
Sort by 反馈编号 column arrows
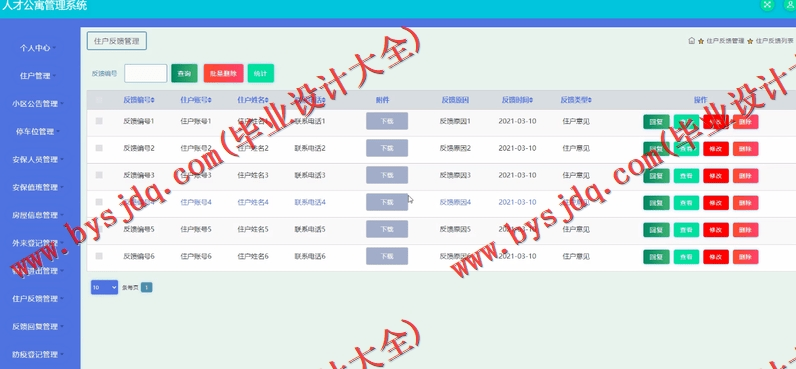pyautogui.click(x=153, y=100)
